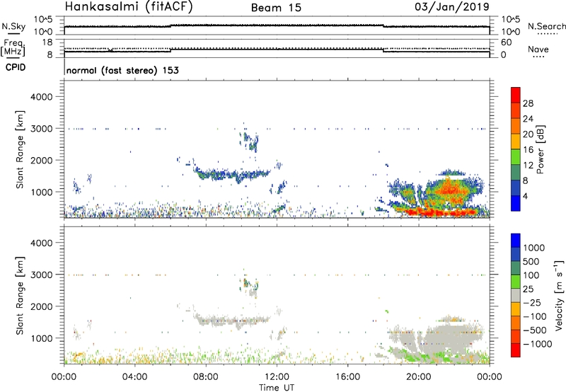Click the gray segment of velocity colorbar

pos(516,295)
